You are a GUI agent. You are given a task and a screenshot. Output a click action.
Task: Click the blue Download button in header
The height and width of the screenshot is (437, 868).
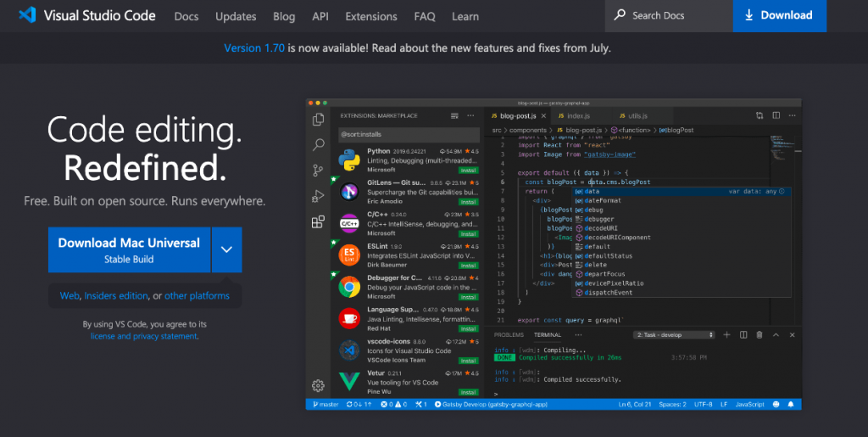[780, 15]
